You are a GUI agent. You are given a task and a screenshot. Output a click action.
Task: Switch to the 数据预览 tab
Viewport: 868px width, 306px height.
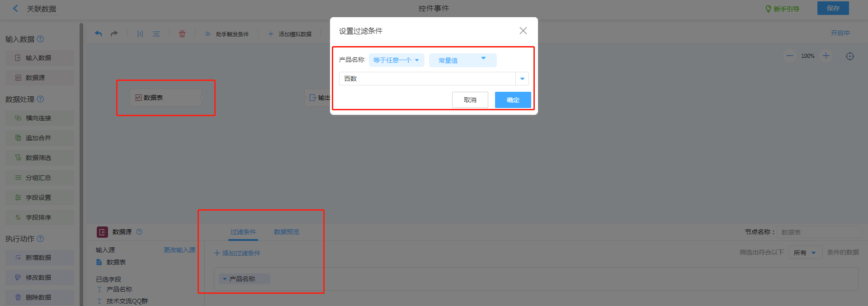click(286, 232)
